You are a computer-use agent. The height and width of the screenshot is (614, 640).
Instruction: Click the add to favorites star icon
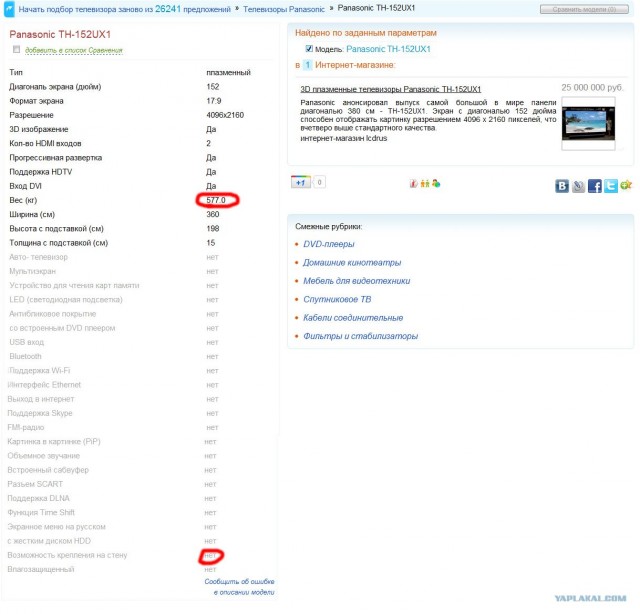click(626, 185)
